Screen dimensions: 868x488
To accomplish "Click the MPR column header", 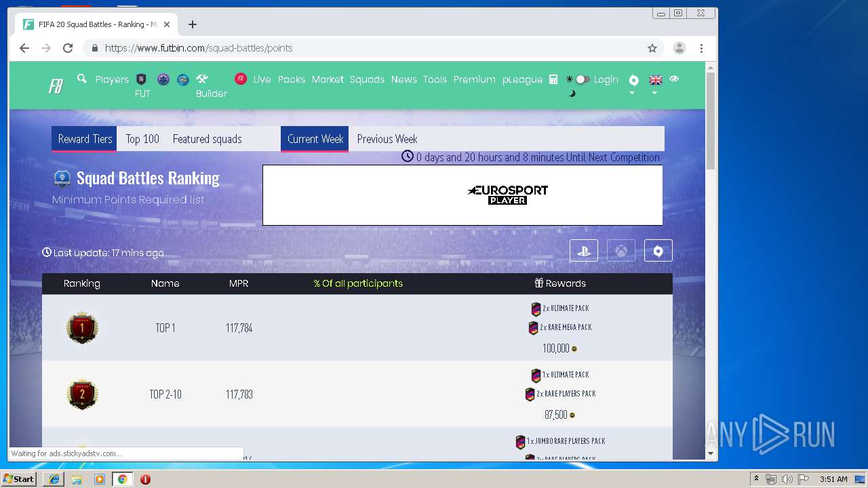I will [x=239, y=283].
